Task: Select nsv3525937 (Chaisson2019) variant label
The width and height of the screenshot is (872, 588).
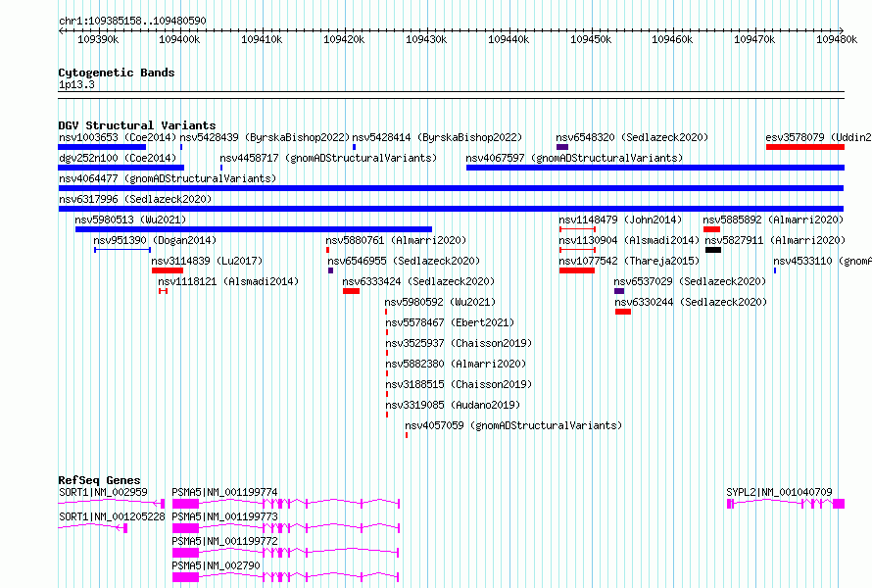Action: click(459, 343)
